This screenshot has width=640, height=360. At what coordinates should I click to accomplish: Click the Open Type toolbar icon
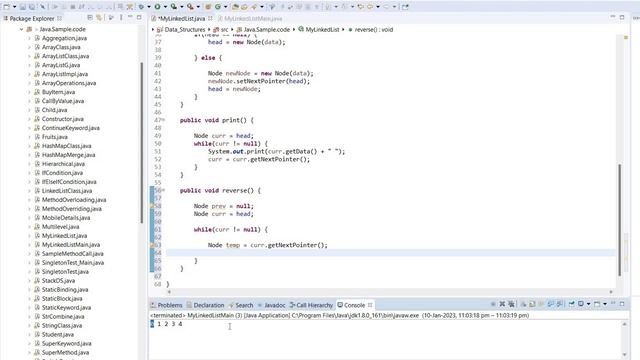pos(236,7)
